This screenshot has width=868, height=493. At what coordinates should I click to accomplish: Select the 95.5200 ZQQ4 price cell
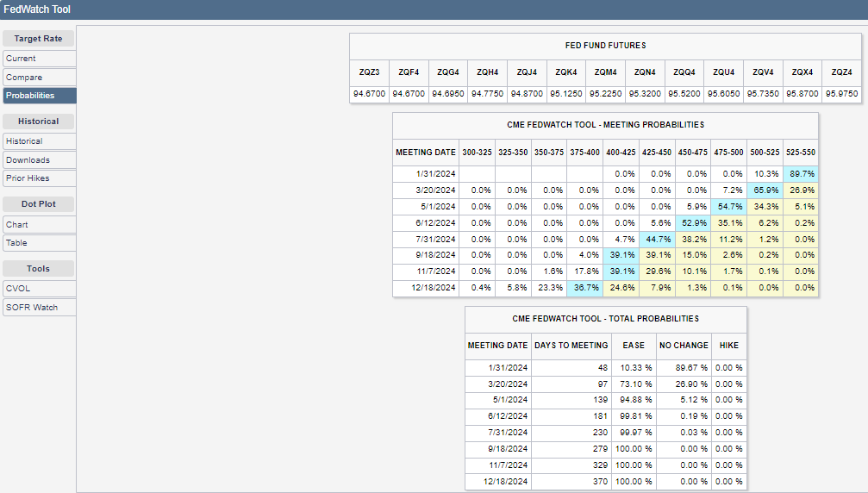[684, 94]
